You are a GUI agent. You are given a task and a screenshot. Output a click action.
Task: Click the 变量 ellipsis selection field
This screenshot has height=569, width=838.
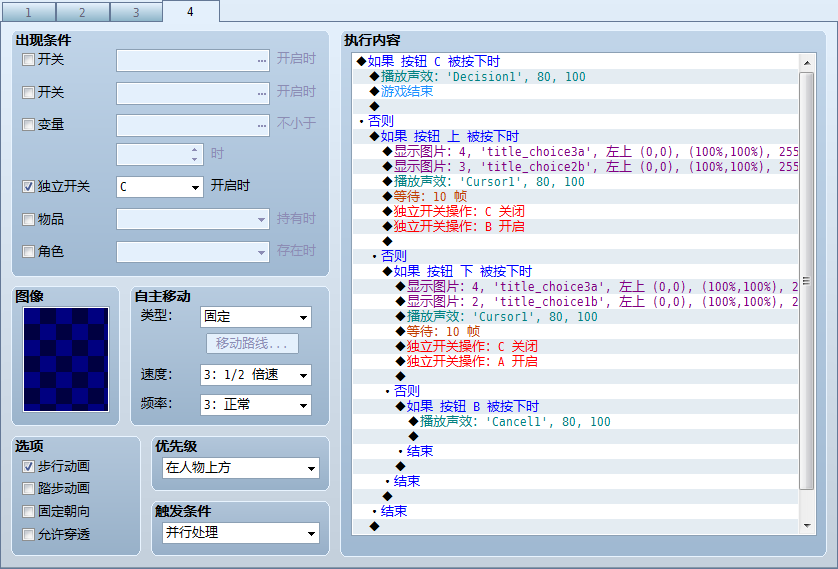193,126
